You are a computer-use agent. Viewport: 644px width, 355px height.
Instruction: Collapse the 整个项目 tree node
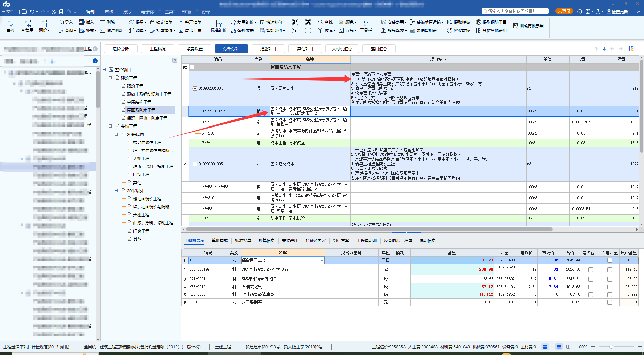104,70
